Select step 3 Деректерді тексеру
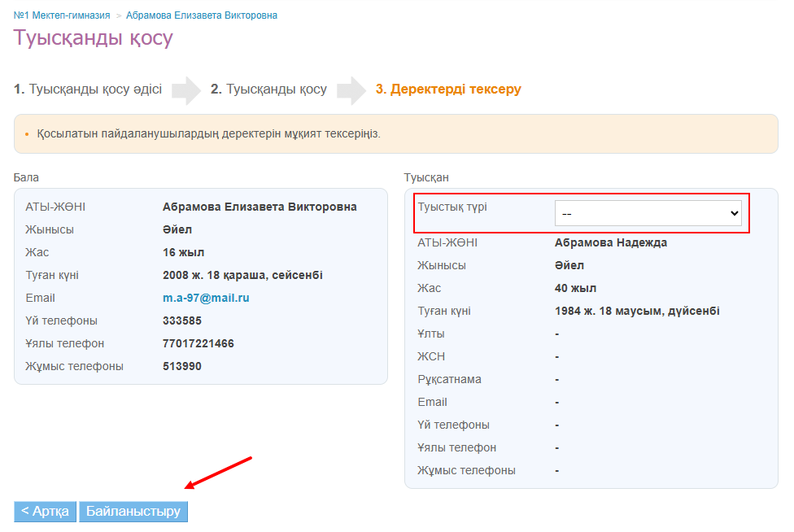Screen dimensions: 794x532 point(448,89)
